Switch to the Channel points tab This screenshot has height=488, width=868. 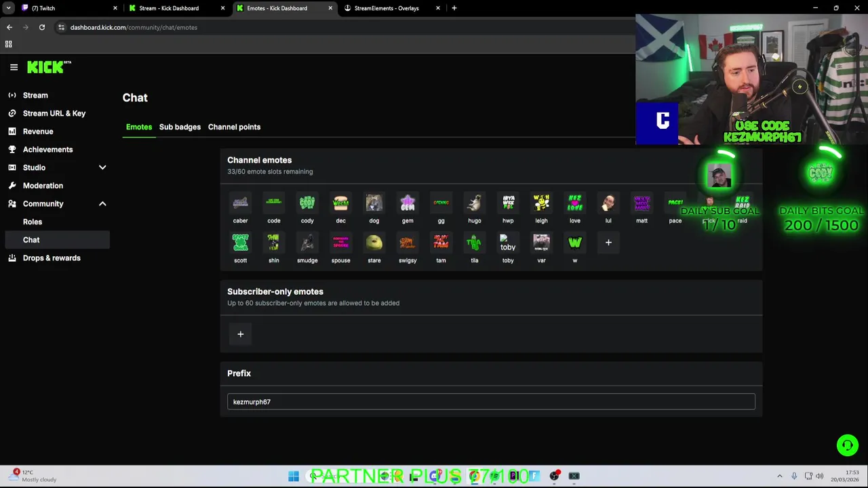234,127
